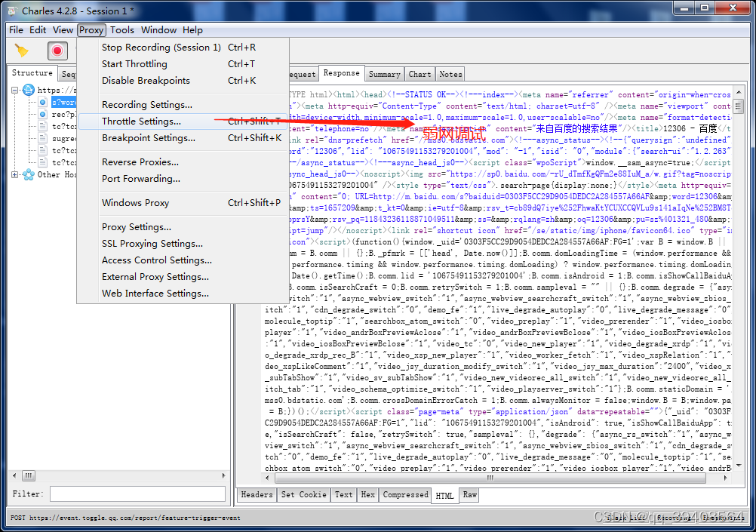This screenshot has height=532, width=756.
Task: Open External Proxy Settings...
Action: [x=183, y=277]
